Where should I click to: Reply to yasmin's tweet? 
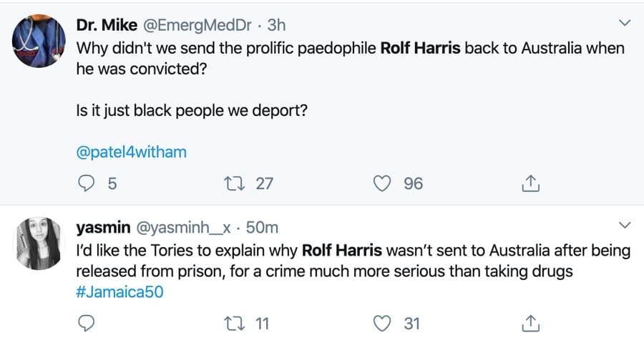pyautogui.click(x=86, y=323)
